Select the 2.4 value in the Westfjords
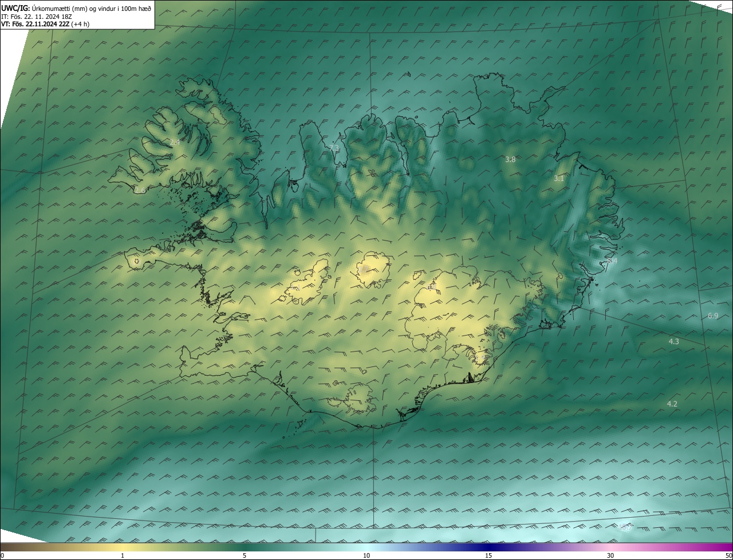The image size is (733, 560). coord(175,142)
